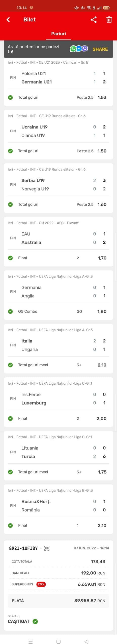Open the Lituania vs Turcia match
Screen dimensions: 117x644
[58, 452]
